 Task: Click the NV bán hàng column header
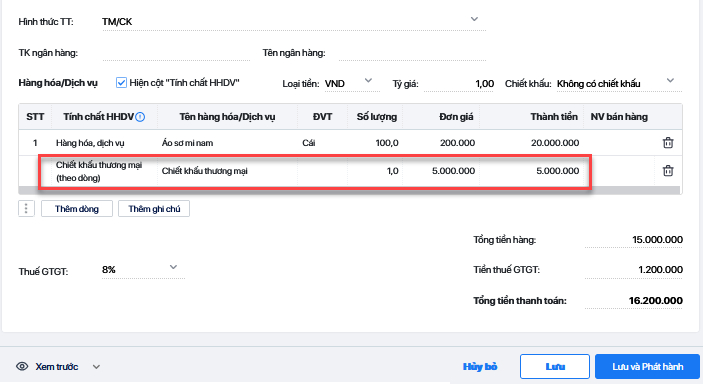click(619, 117)
